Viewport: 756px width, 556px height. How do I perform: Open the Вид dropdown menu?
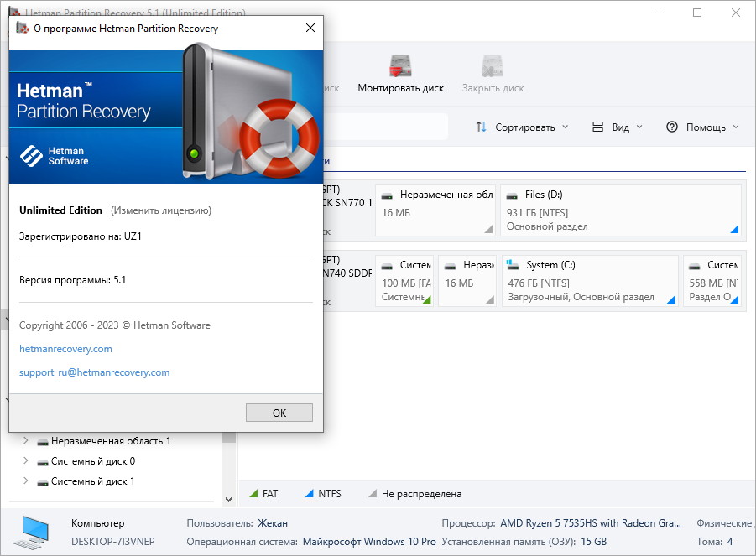click(x=618, y=127)
